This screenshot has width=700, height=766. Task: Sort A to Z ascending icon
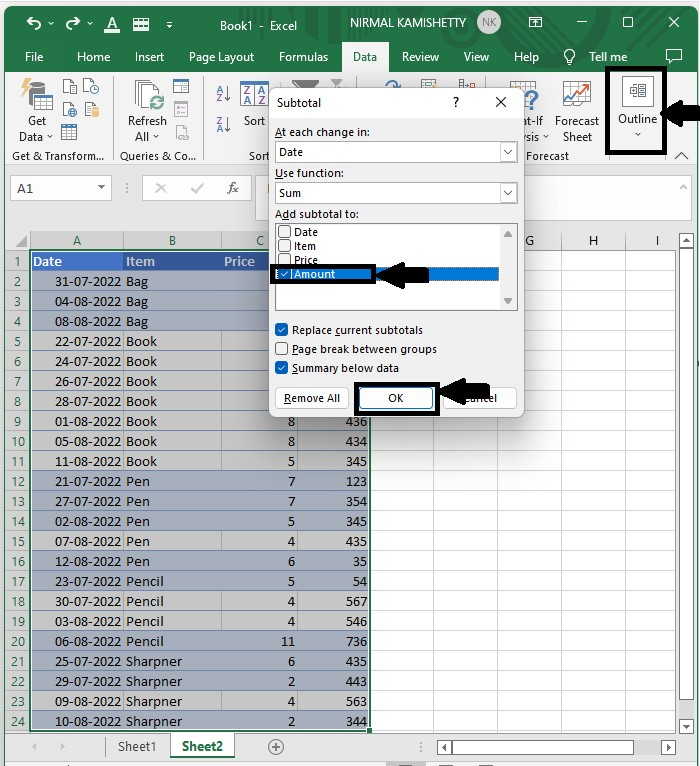(x=223, y=93)
